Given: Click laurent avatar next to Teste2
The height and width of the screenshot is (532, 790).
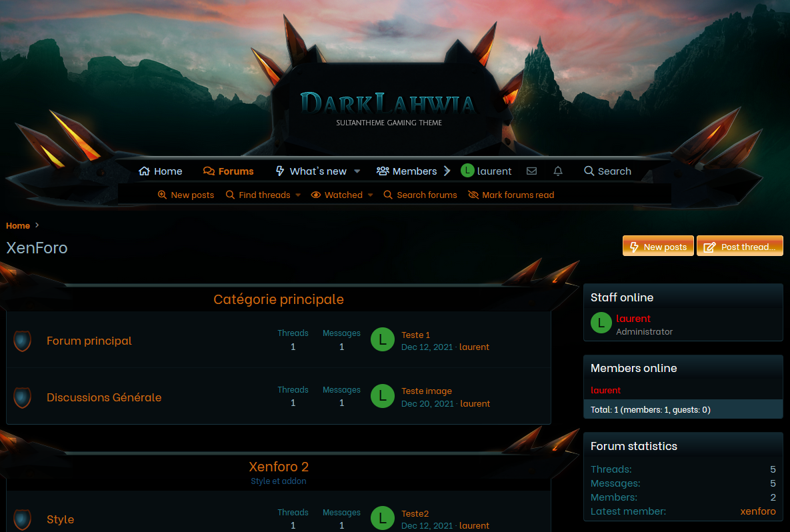Looking at the screenshot, I should click(x=383, y=518).
